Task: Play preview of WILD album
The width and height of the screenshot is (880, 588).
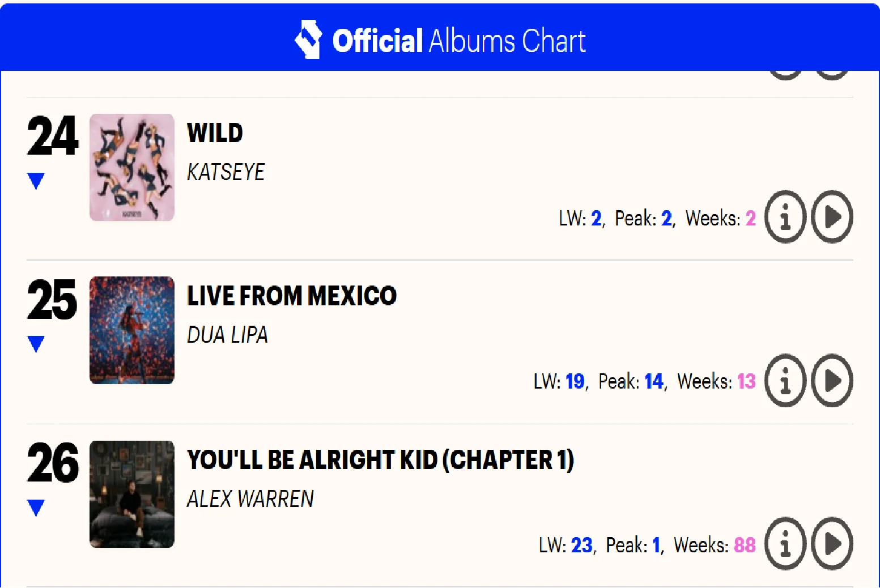Action: (x=832, y=217)
